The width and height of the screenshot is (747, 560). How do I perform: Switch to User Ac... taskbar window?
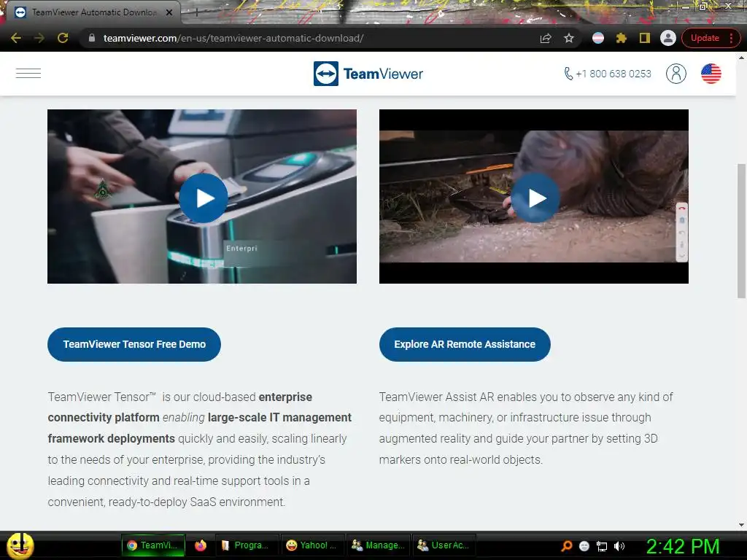[x=444, y=545]
